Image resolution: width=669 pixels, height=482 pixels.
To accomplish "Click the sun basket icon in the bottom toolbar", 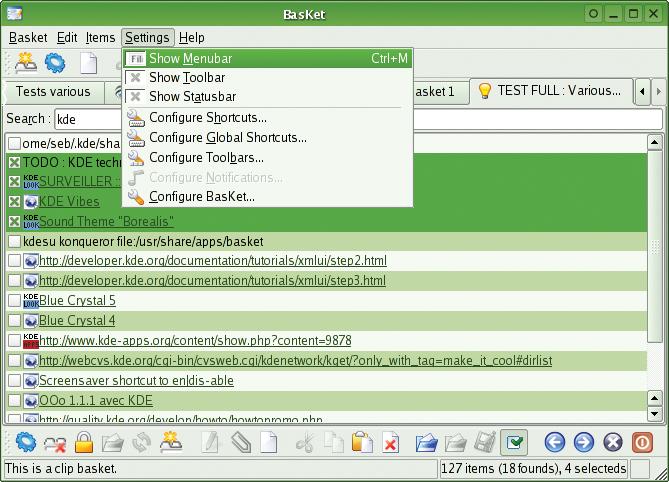I will [x=171, y=442].
